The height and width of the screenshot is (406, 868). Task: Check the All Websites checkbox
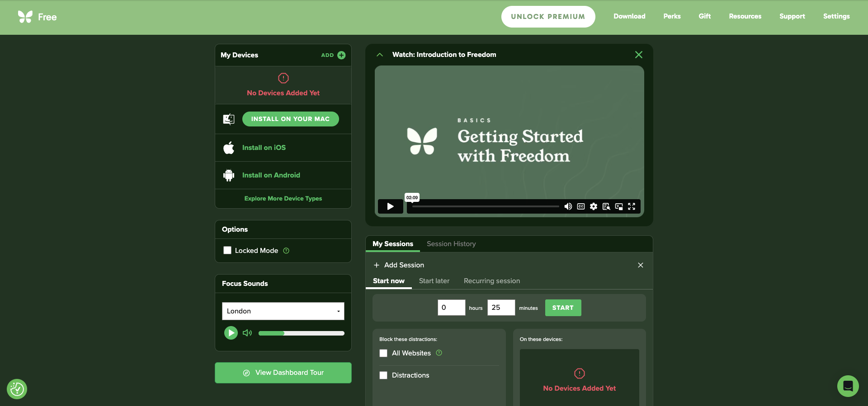[x=383, y=353]
